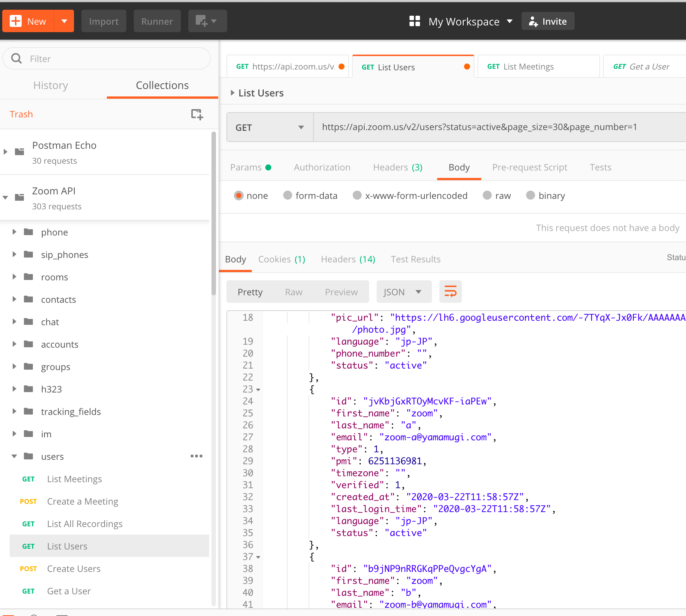
Task: Open the Authorization tab
Action: tap(322, 167)
